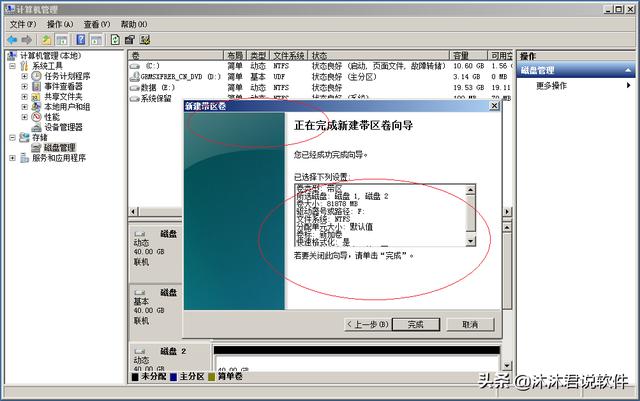Click the 卷大小: 81878 MB settings line

[x=328, y=203]
